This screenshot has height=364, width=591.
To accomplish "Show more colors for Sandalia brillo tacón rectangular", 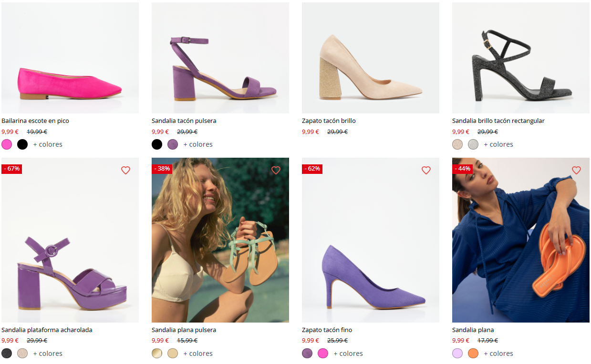I will click(x=498, y=144).
